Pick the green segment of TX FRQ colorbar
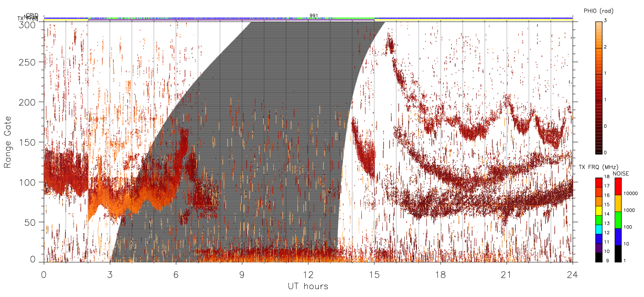The height and width of the screenshot is (297, 644). click(x=598, y=220)
